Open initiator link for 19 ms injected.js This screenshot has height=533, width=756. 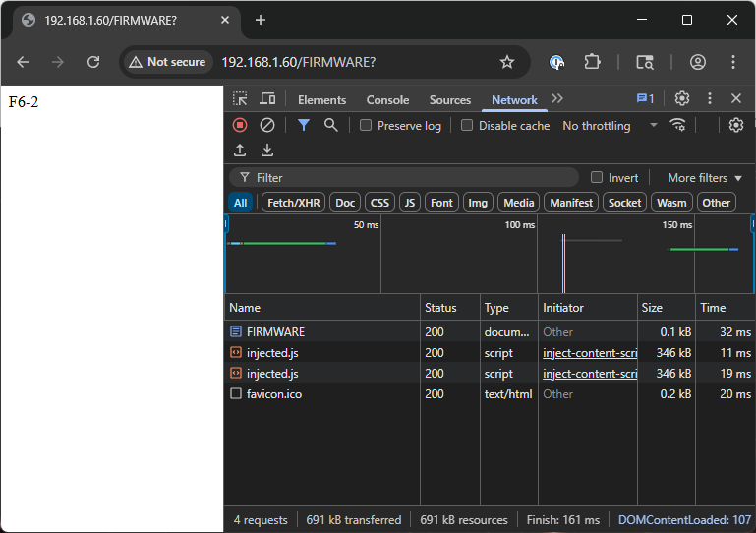coord(590,374)
